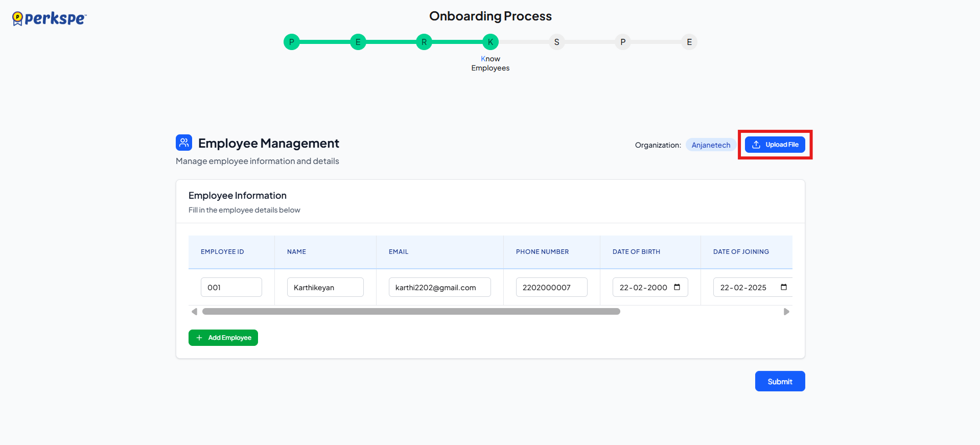
Task: Click the green Add Employee button
Action: pos(223,338)
